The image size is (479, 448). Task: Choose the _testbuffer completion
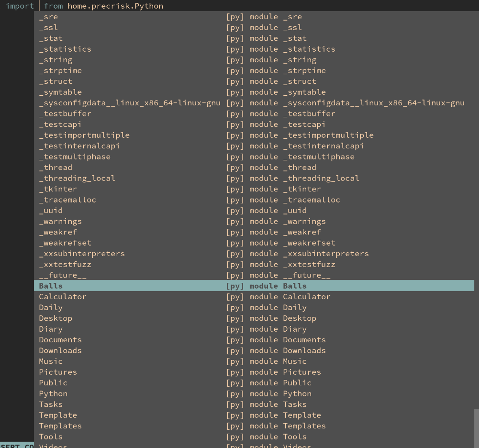pos(254,114)
